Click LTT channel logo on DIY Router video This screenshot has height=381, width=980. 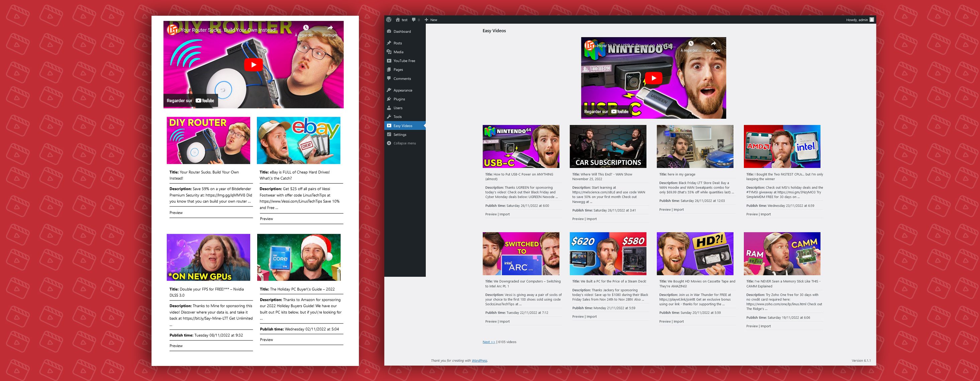(x=172, y=30)
